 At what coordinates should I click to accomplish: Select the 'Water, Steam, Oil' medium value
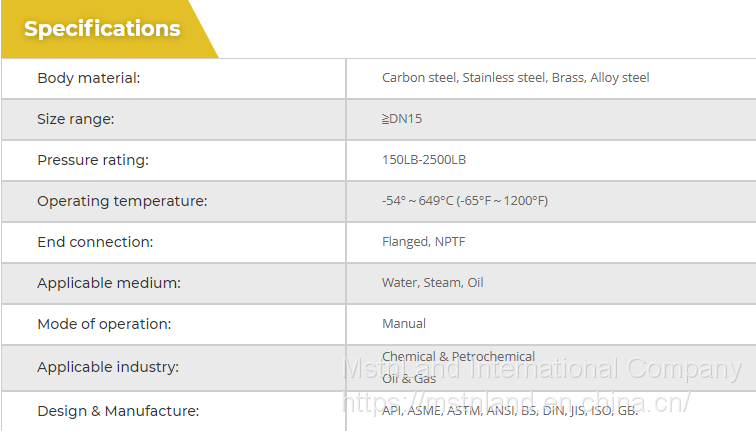[432, 283]
